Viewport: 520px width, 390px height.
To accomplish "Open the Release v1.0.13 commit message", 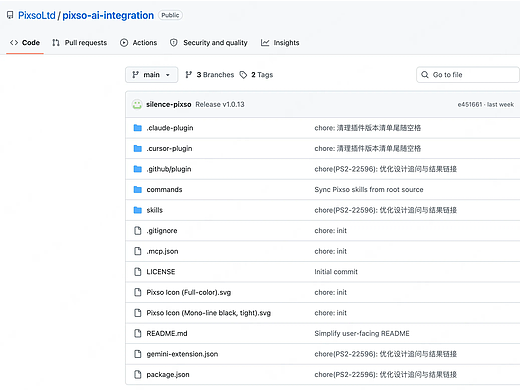I will pos(220,104).
